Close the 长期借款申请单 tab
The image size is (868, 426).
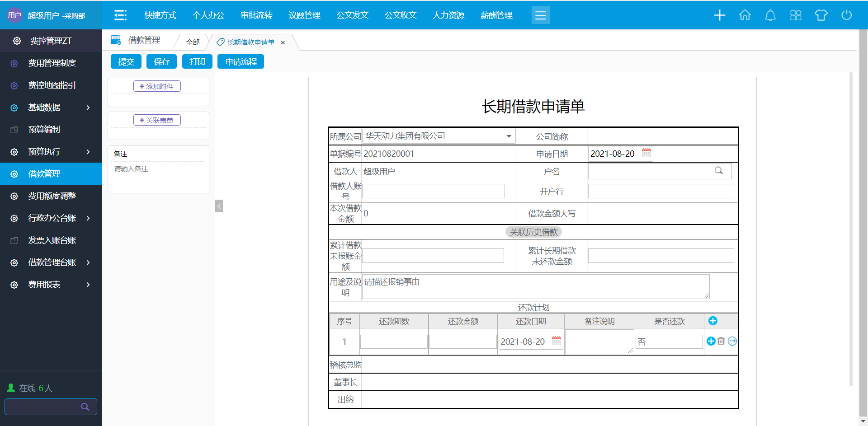(283, 42)
